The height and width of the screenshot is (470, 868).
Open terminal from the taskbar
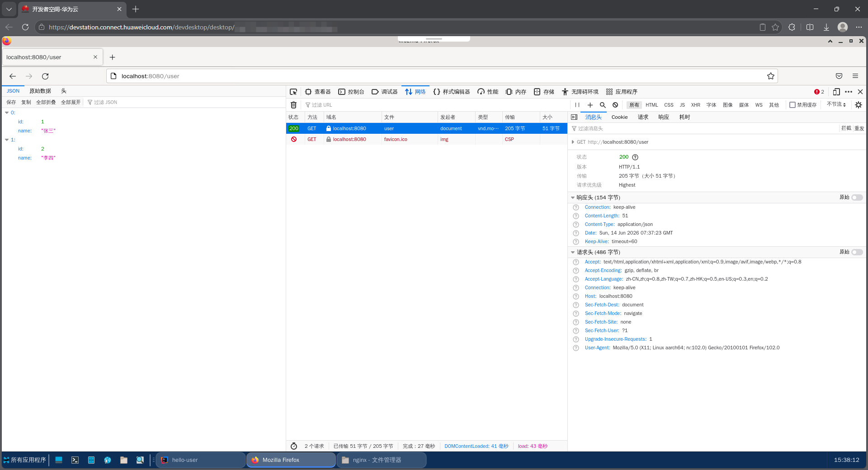pos(75,460)
